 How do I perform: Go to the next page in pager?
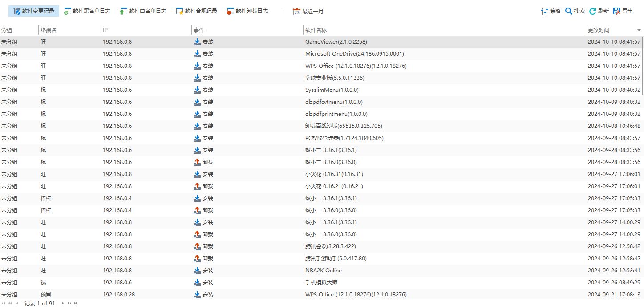click(69, 303)
